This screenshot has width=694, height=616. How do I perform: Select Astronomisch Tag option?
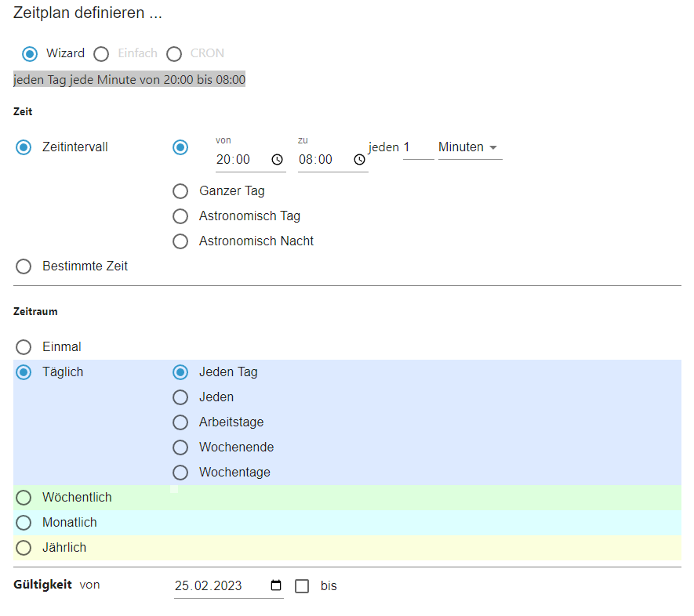[180, 216]
